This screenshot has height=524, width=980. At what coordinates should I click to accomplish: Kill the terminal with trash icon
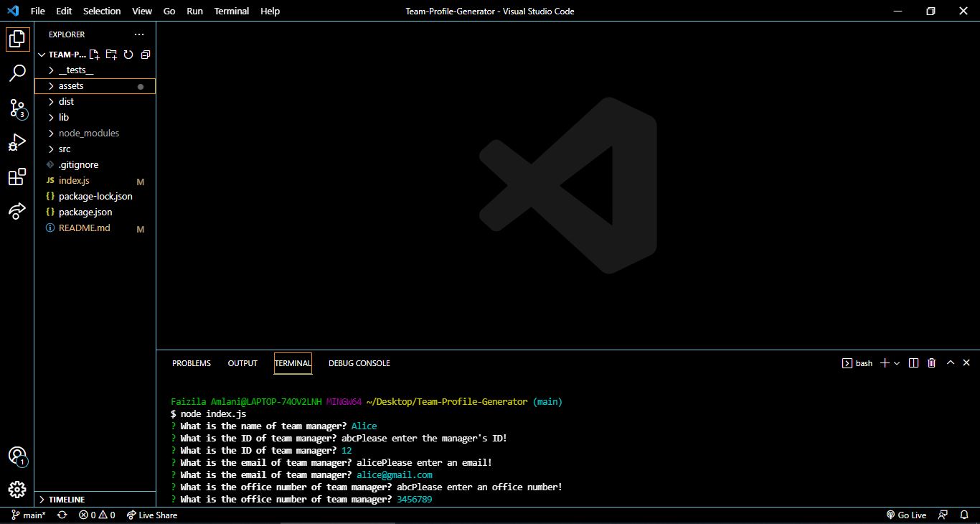[x=932, y=363]
